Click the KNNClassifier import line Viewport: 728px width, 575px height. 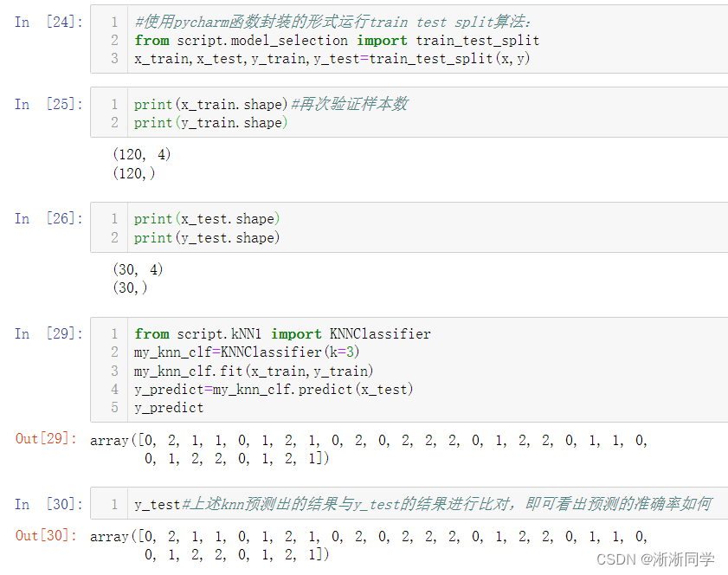(282, 334)
